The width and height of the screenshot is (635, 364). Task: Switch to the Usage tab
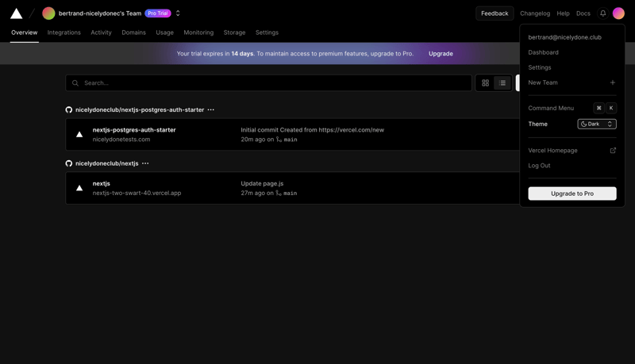tap(165, 33)
